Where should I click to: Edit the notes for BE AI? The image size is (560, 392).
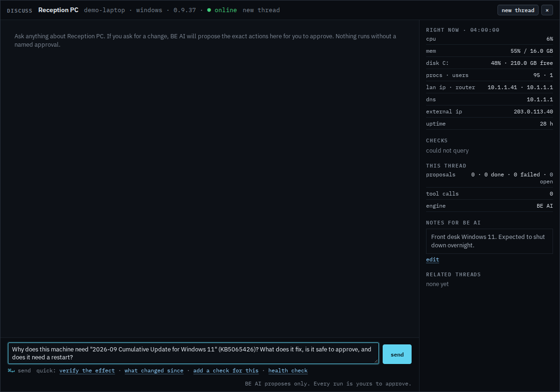coord(433,259)
